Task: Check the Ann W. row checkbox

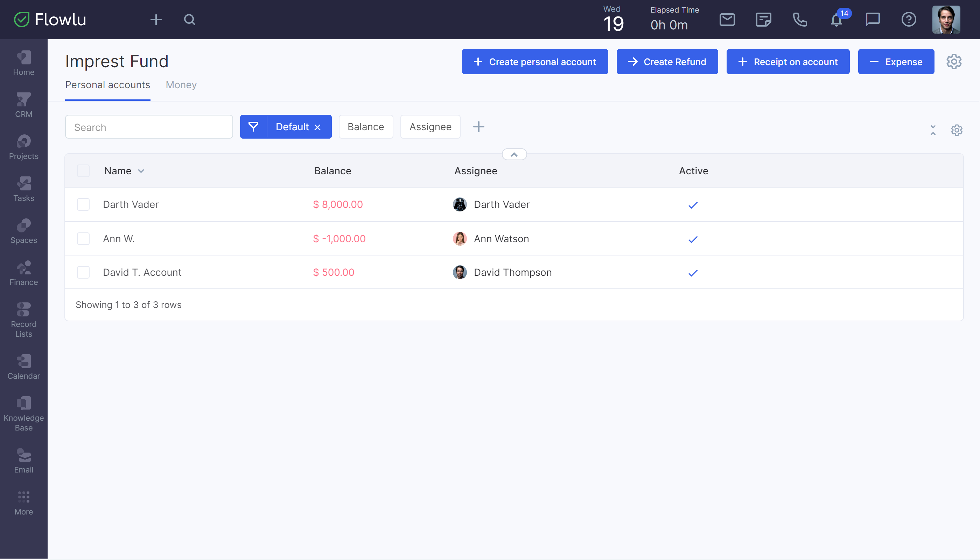Action: [83, 239]
